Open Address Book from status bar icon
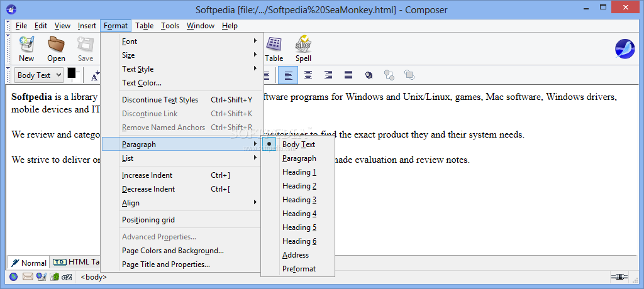The width and height of the screenshot is (644, 289). coord(55,277)
